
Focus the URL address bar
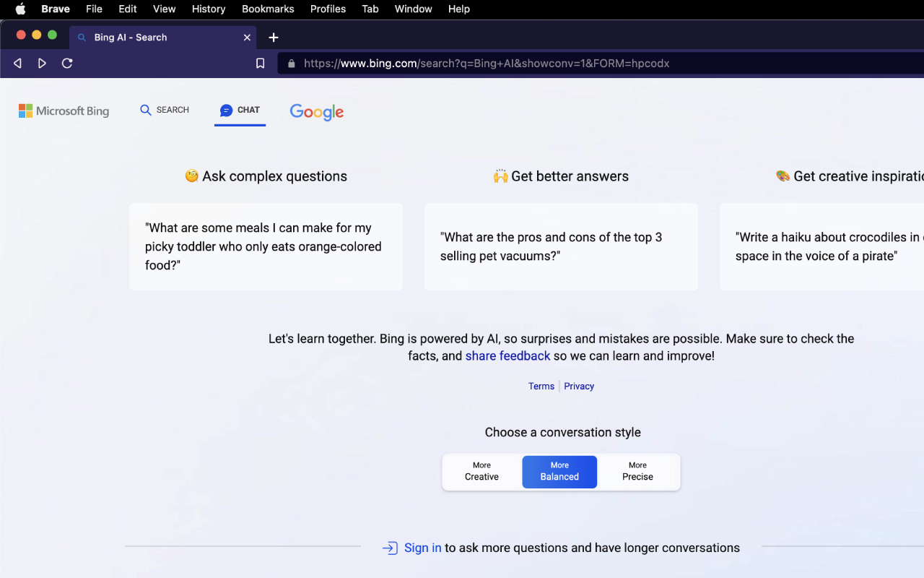(601, 64)
